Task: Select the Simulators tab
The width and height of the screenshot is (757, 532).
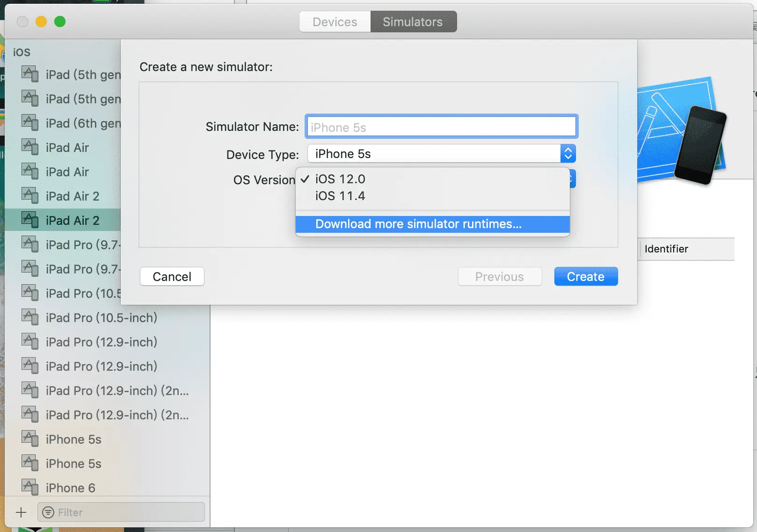Action: [414, 22]
